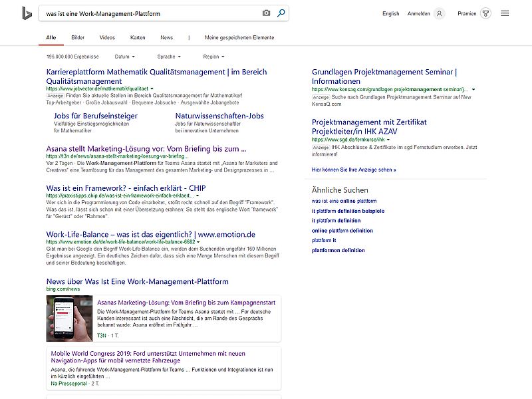Click the phone news thumbnail image
Image resolution: width=532 pixels, height=399 pixels.
(69, 319)
